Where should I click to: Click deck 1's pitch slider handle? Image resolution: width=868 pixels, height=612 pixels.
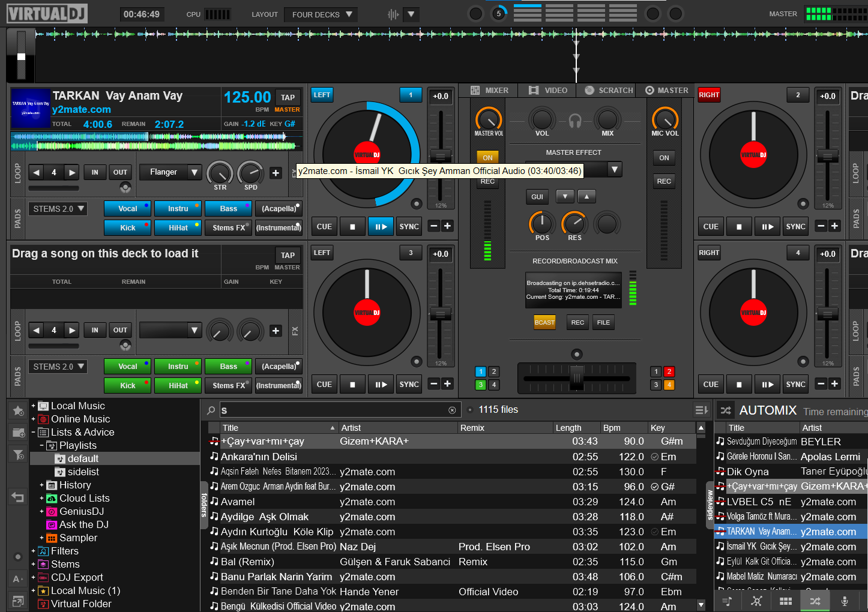click(441, 156)
